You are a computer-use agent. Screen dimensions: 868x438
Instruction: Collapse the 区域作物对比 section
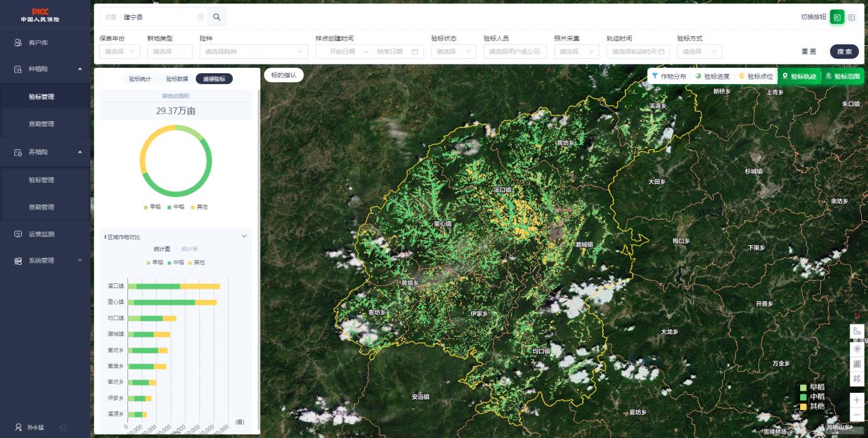coord(245,236)
